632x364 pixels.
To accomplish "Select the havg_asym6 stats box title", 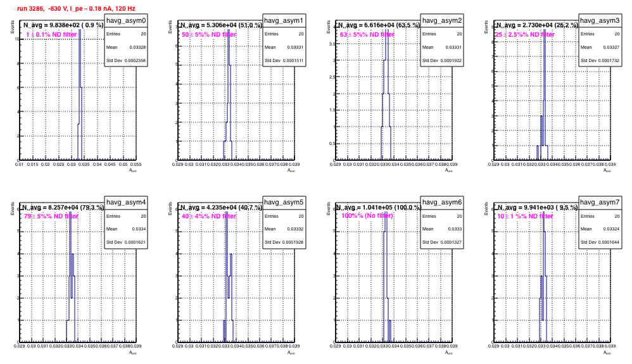I will pos(442,203).
